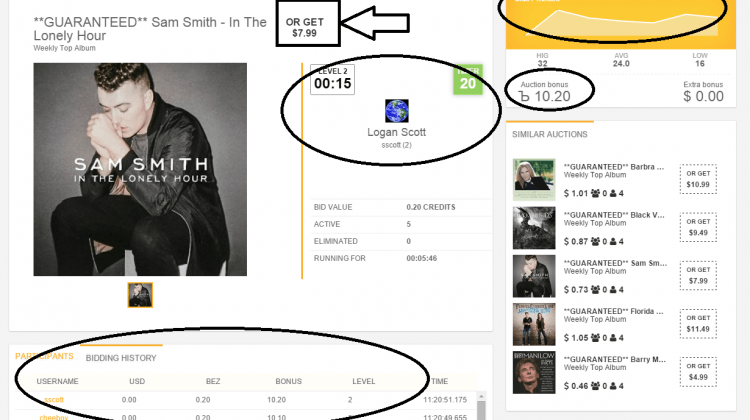The width and height of the screenshot is (750, 420).
Task: Open Florida similar auction album image
Action: [x=534, y=324]
